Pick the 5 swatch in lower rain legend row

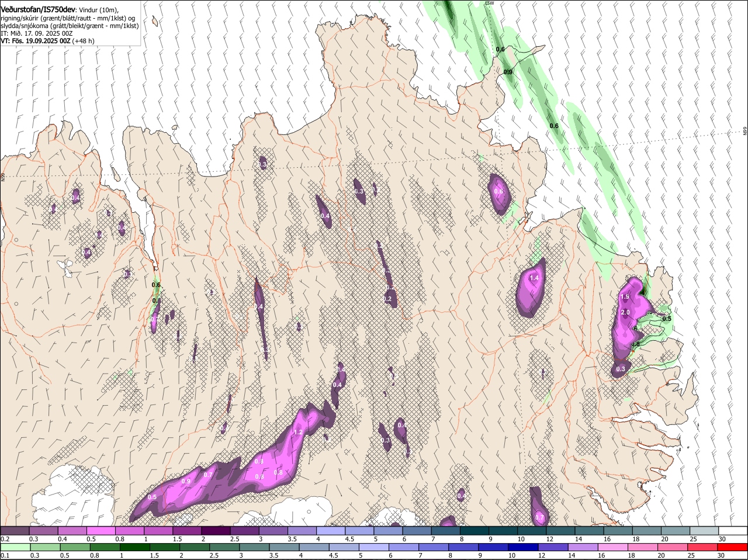coord(374,547)
